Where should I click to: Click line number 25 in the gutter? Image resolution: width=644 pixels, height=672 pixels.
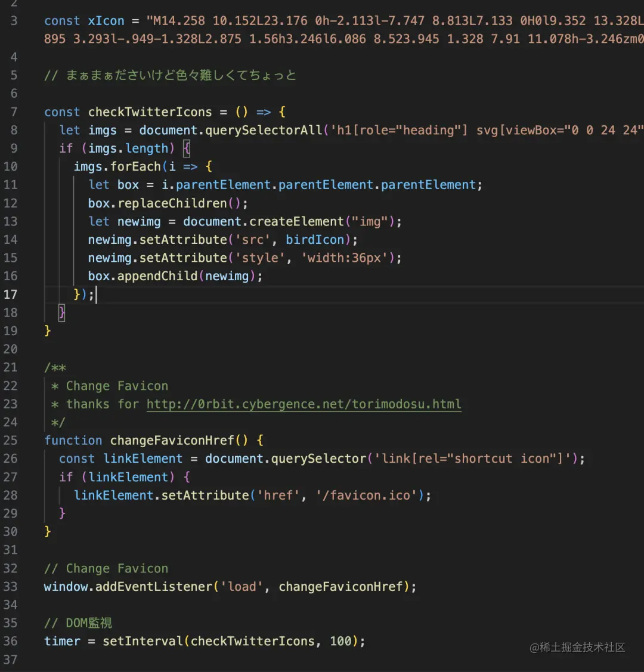click(10, 440)
